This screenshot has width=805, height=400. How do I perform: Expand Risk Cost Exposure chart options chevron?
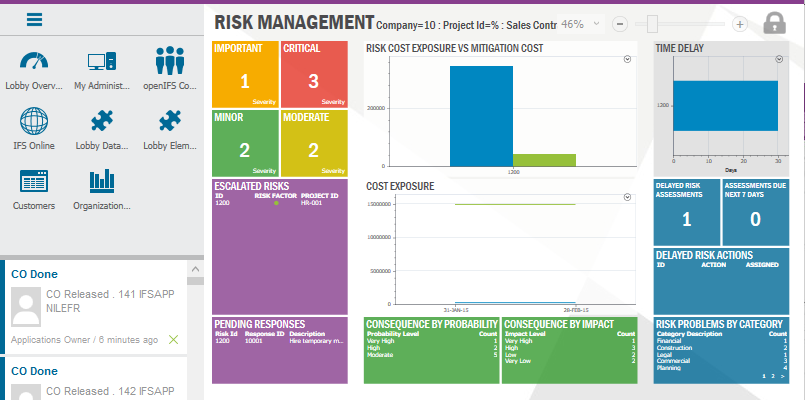pyautogui.click(x=627, y=60)
